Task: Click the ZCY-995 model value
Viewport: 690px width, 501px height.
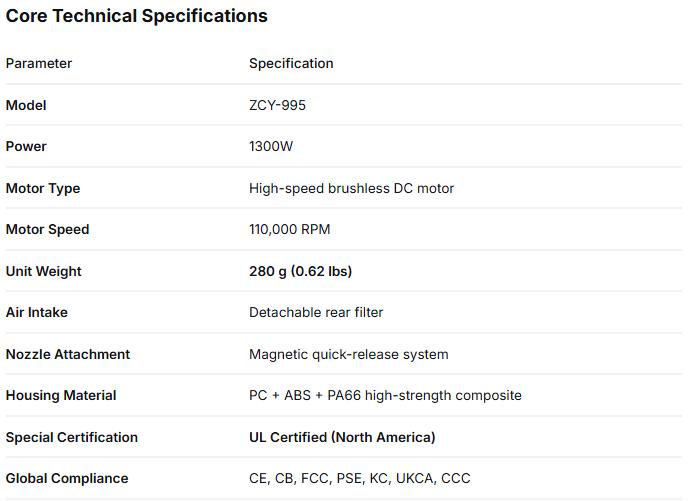Action: pos(277,105)
